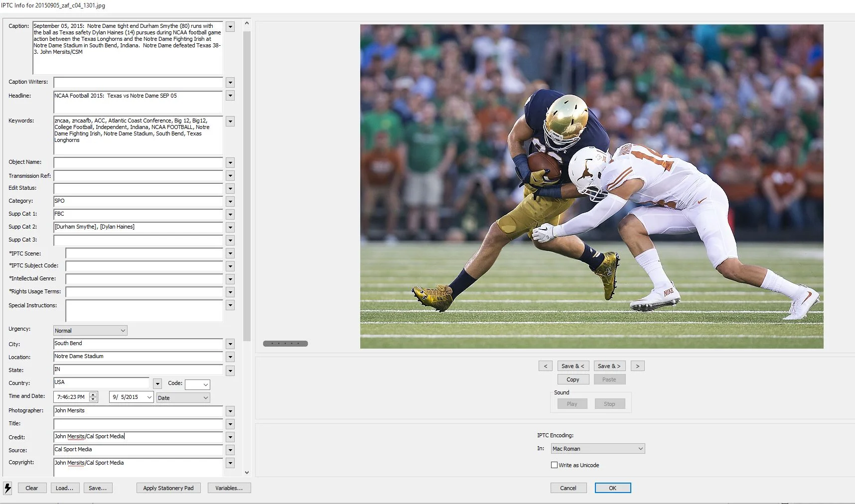
Task: Open the Object Name dropdown arrow
Action: pos(230,163)
